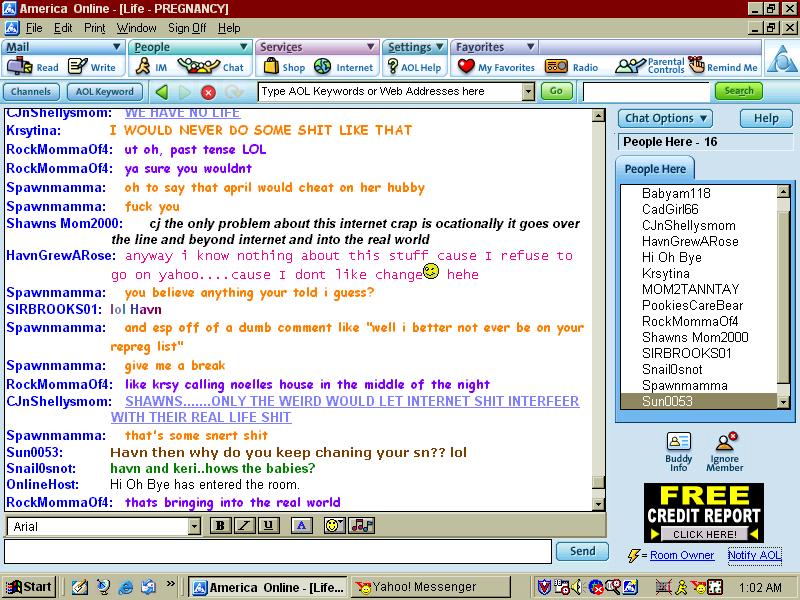Click the AOL triangle logo
Screen dimensions: 800x600
(x=782, y=59)
